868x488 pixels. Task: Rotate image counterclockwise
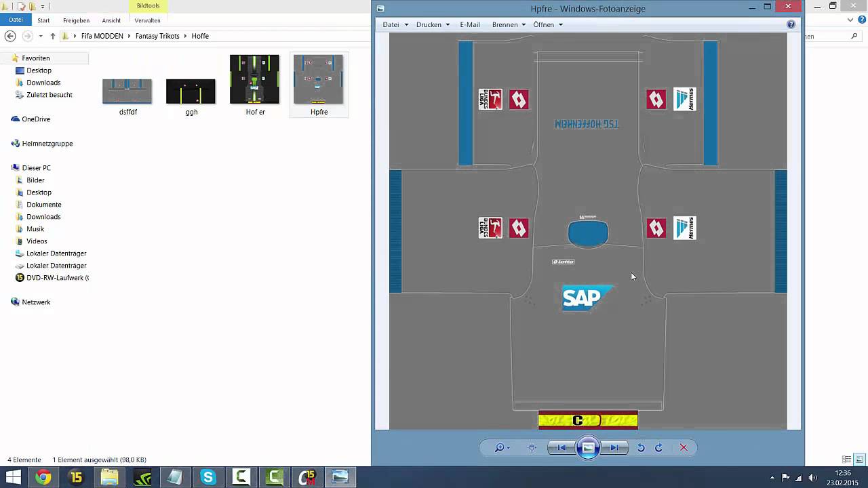[641, 447]
